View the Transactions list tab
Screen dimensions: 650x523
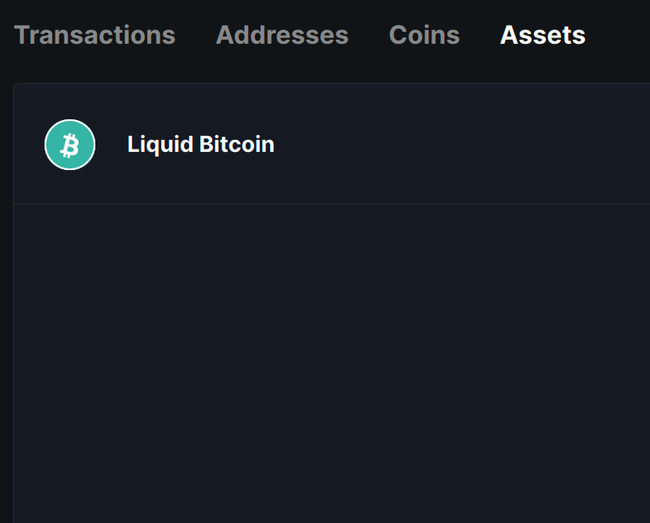(x=94, y=35)
